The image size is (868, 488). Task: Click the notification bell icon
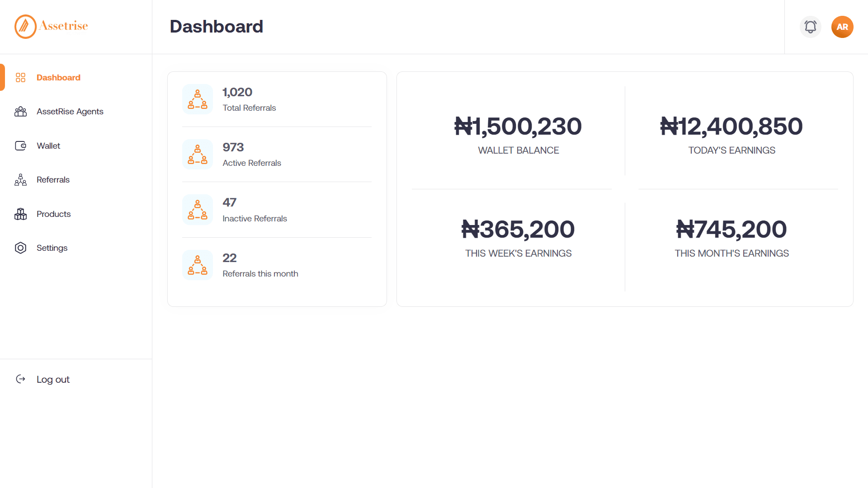(x=810, y=27)
